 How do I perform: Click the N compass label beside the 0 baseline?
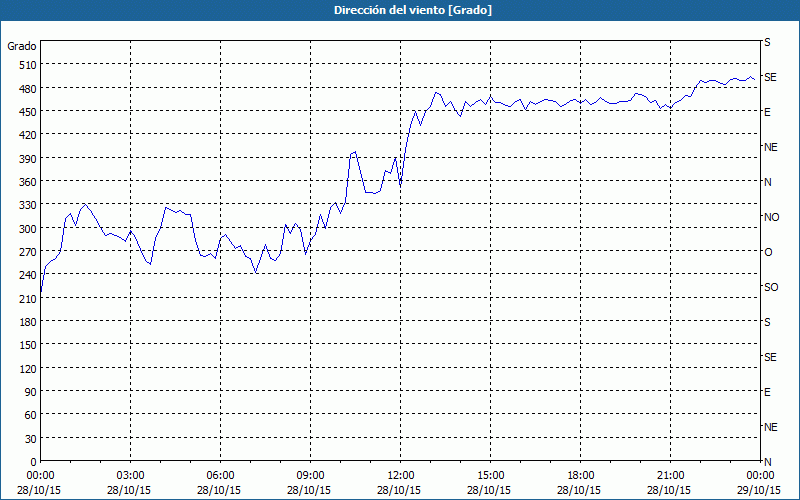768,462
